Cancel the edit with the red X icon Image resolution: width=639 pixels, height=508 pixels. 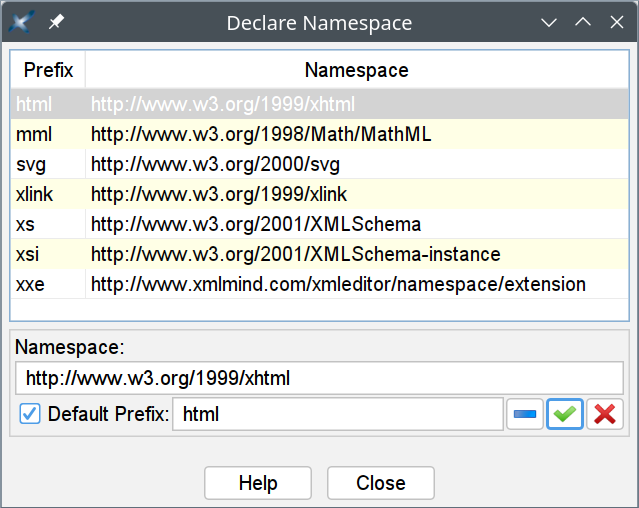(605, 414)
